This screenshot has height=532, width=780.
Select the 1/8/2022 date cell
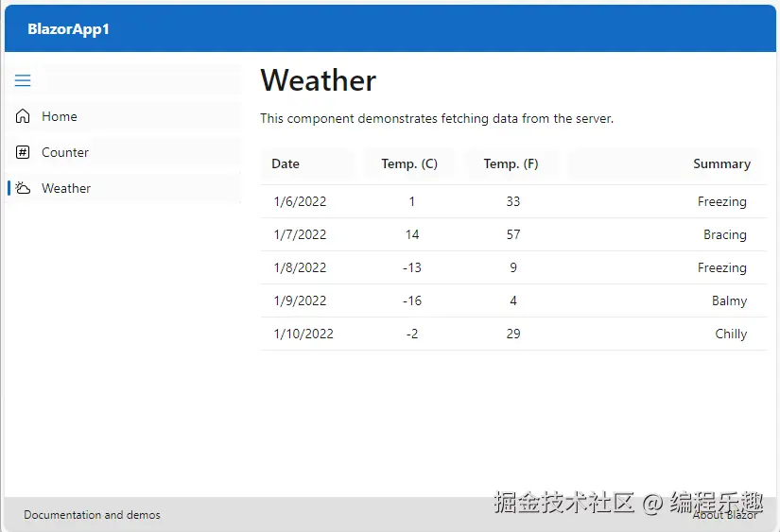tap(300, 267)
